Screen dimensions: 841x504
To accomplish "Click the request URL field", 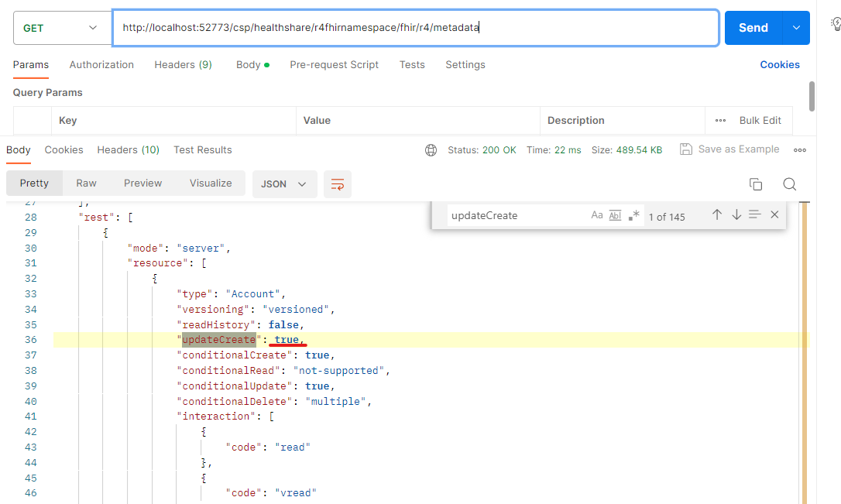I will click(x=415, y=28).
